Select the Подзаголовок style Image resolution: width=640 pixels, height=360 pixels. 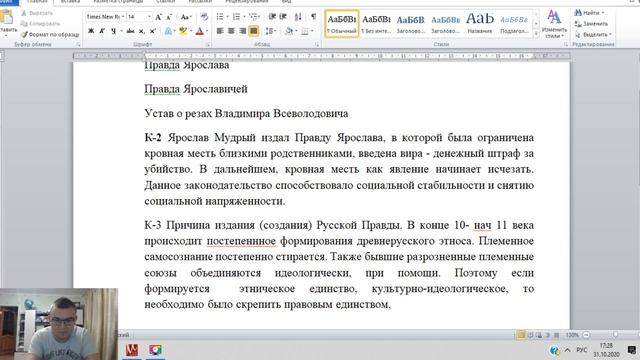(514, 24)
